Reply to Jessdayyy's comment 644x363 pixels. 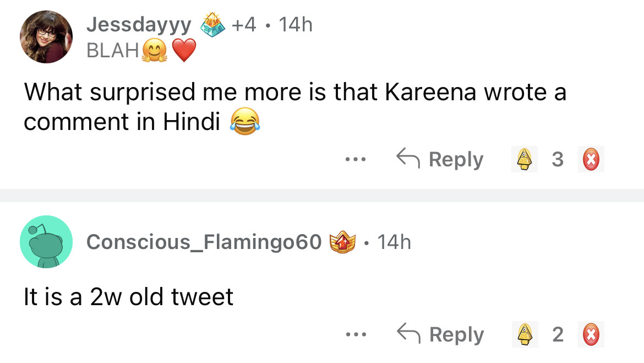point(440,159)
